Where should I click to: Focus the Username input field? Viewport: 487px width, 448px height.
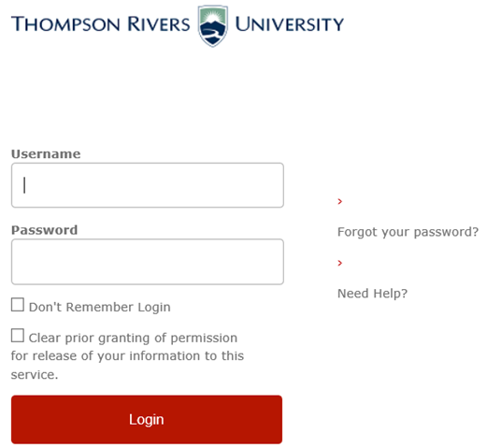[x=148, y=185]
